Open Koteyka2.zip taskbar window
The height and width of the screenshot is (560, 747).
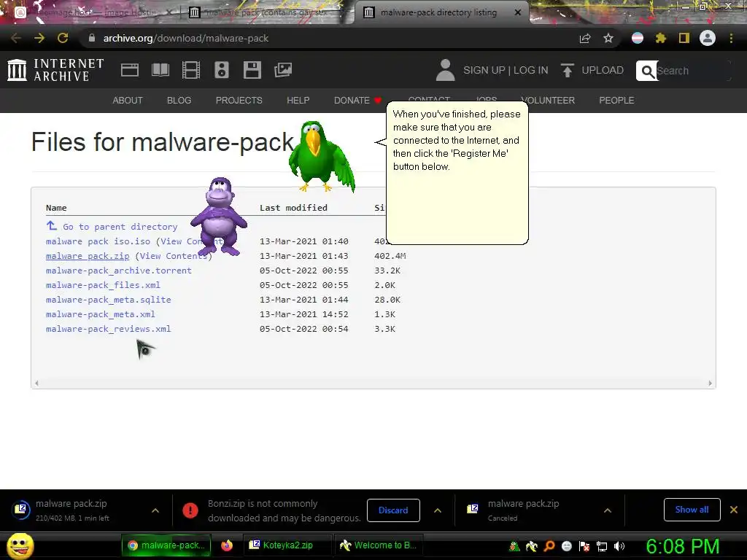(287, 545)
